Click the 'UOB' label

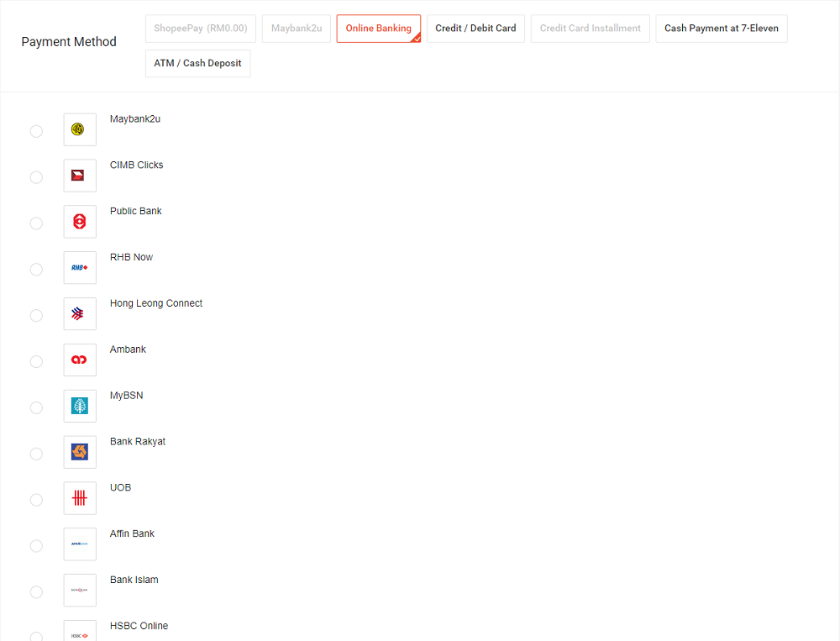point(120,488)
